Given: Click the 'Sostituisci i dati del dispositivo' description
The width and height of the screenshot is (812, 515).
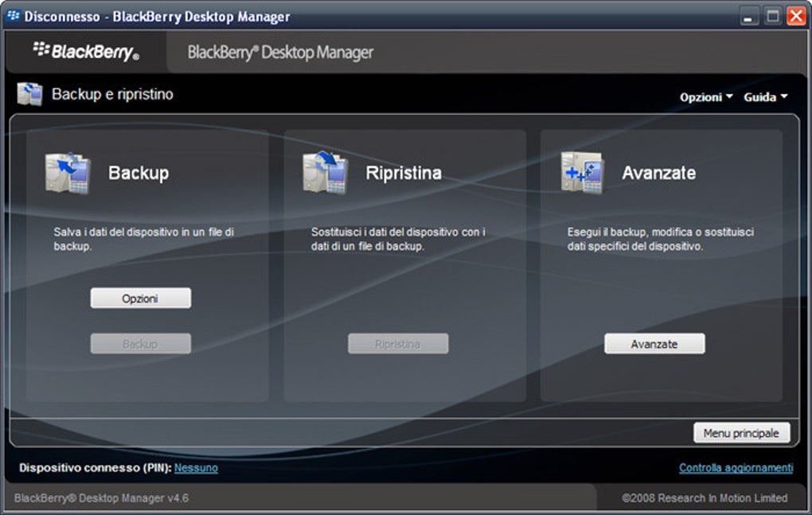Looking at the screenshot, I should [x=398, y=239].
